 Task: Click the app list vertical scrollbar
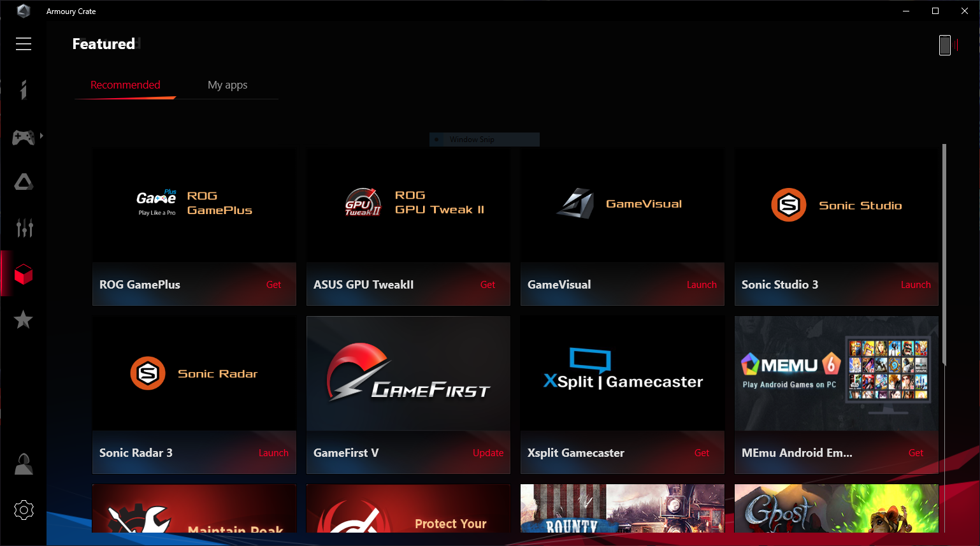[x=944, y=255]
